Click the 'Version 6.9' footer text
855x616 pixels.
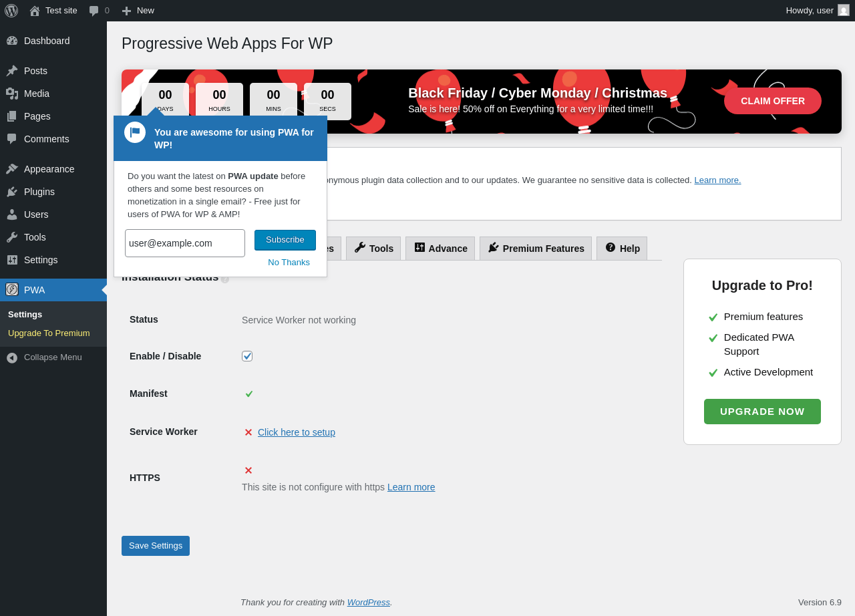pos(820,602)
